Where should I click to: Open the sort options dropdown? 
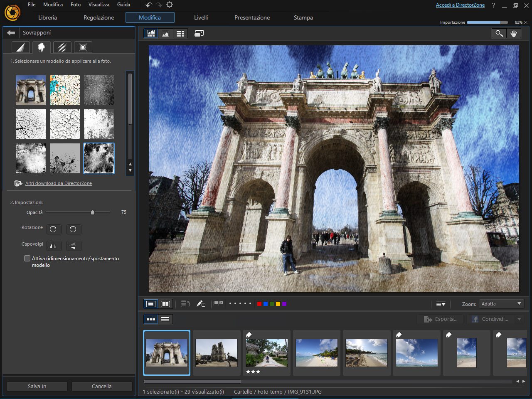coord(441,304)
